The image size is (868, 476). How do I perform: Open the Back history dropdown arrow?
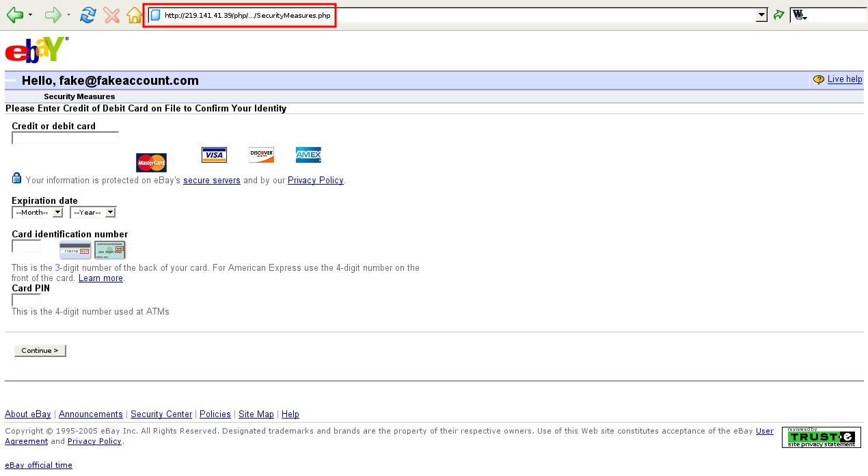tap(30, 15)
